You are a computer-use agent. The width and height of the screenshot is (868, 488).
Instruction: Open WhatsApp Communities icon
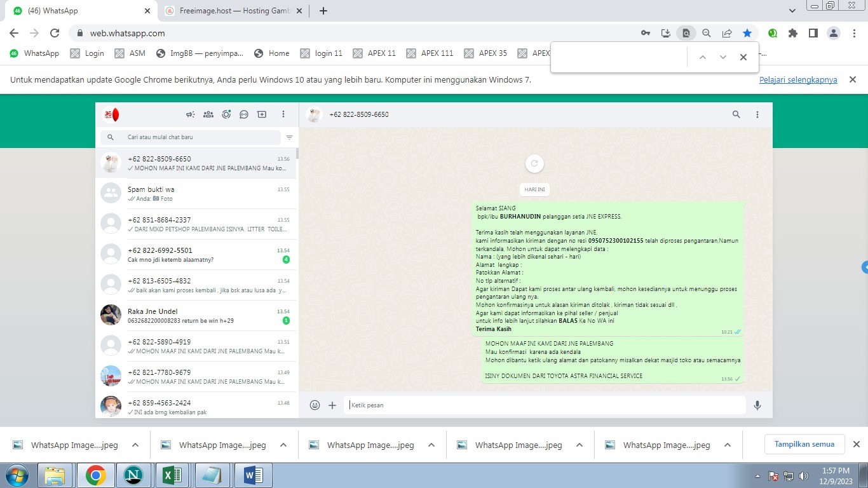208,114
